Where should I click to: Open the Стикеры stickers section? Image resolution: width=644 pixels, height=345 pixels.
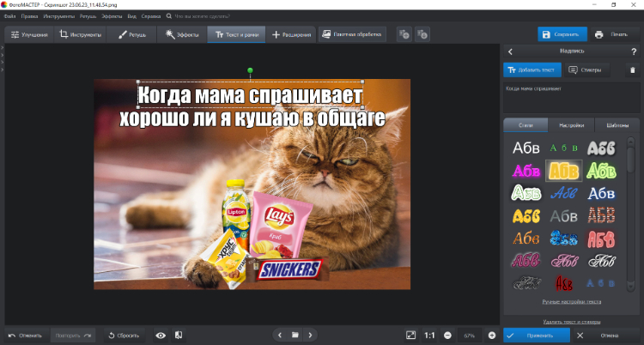point(586,70)
